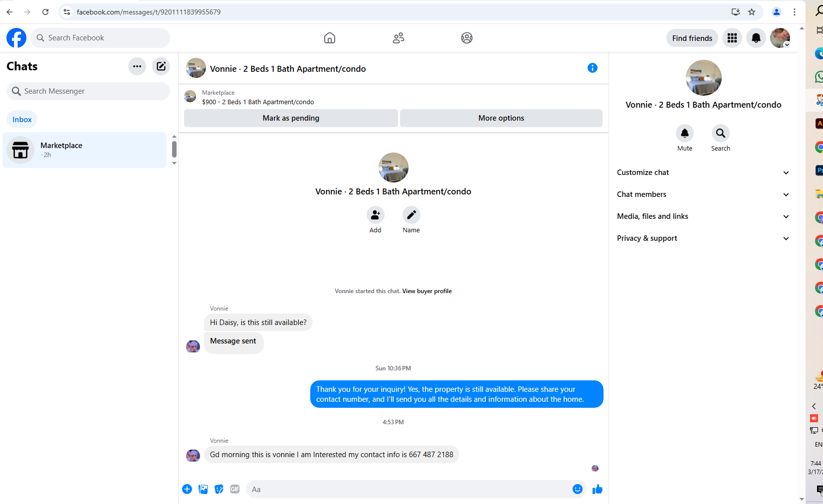Reload the page in browser
The height and width of the screenshot is (504, 823).
(45, 12)
